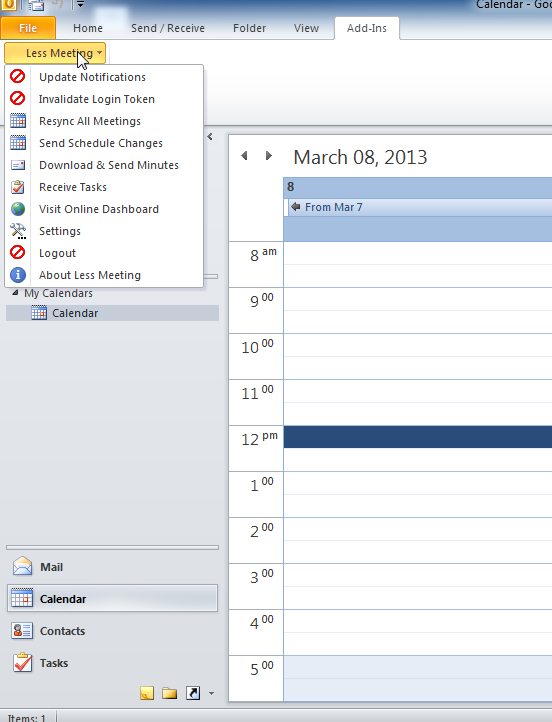Screen dimensions: 552x722
Task: Click the About Less Meeting info icon
Action: coord(17,275)
